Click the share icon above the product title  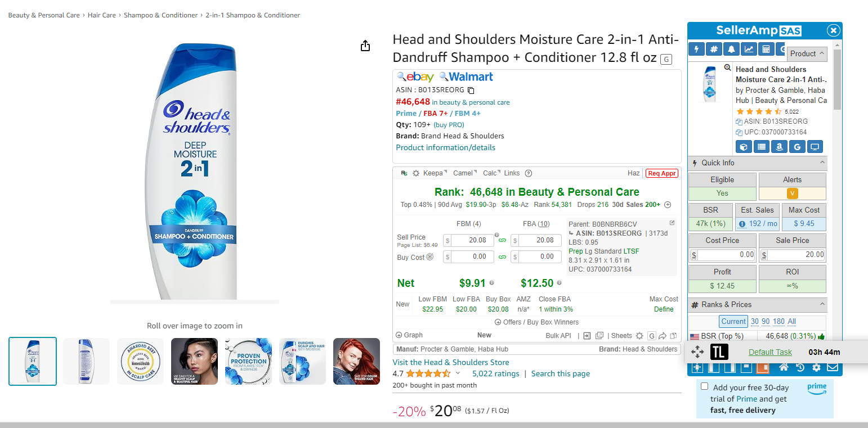365,46
